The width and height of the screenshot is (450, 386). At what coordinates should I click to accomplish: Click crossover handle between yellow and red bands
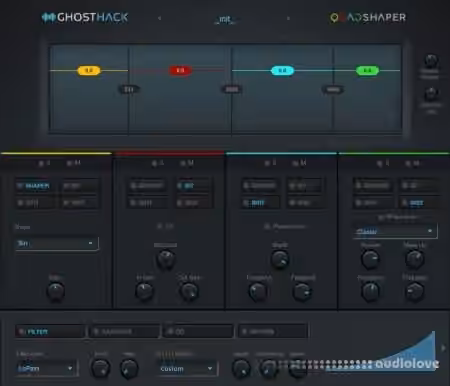pyautogui.click(x=129, y=89)
